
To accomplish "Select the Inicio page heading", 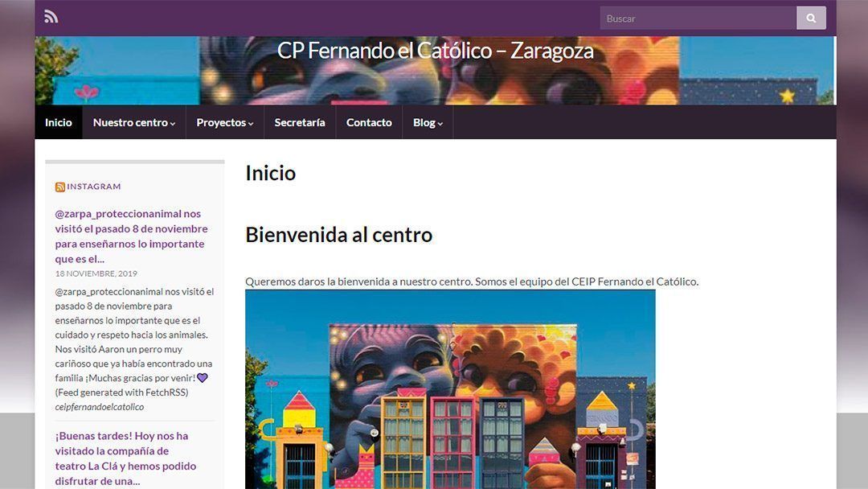I will pos(271,173).
